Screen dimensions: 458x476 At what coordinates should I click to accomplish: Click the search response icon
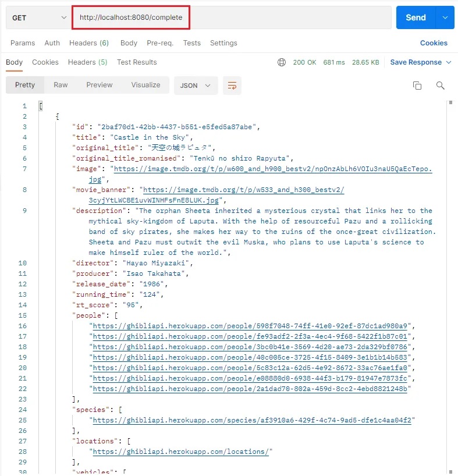click(441, 86)
